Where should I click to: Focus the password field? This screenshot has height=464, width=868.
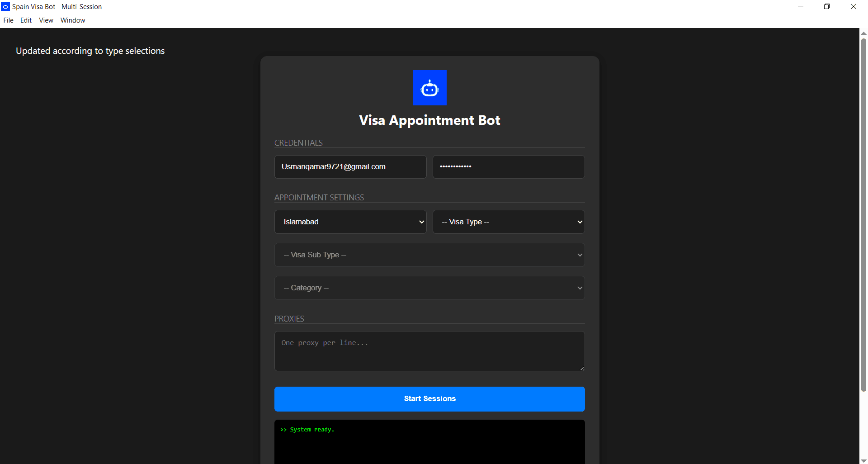509,167
